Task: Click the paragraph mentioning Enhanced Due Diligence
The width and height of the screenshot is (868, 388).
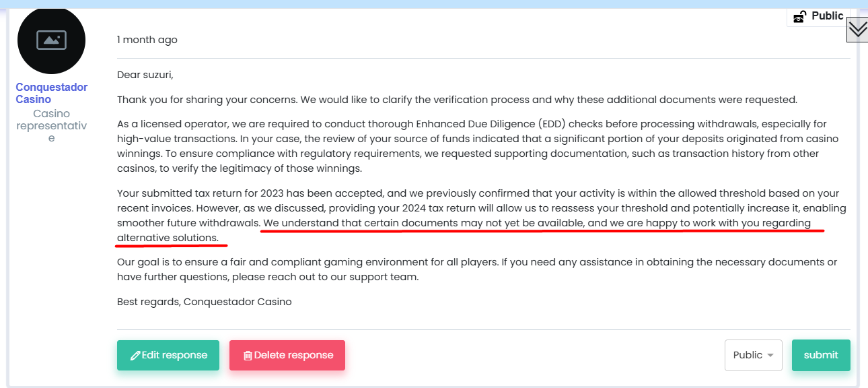Action: pyautogui.click(x=477, y=146)
